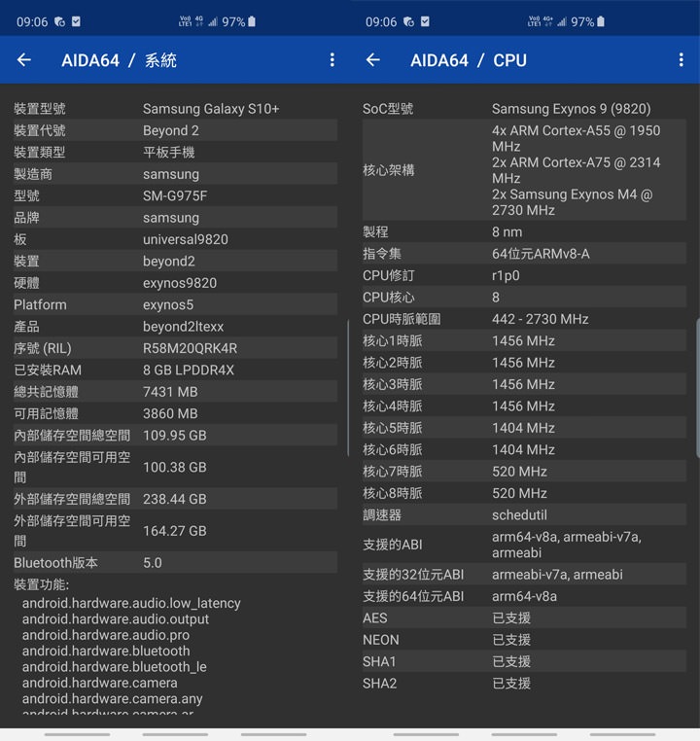Tap the back arrow on the 系統 screen
700x741 pixels.
point(24,60)
